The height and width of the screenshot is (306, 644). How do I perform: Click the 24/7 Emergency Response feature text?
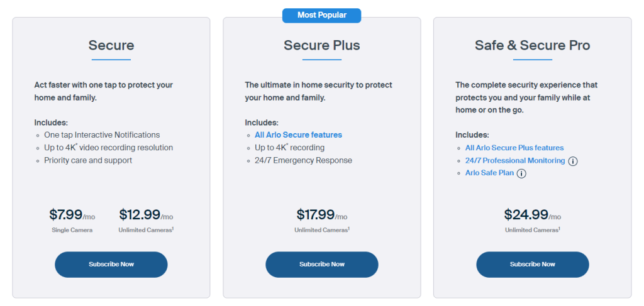click(303, 160)
